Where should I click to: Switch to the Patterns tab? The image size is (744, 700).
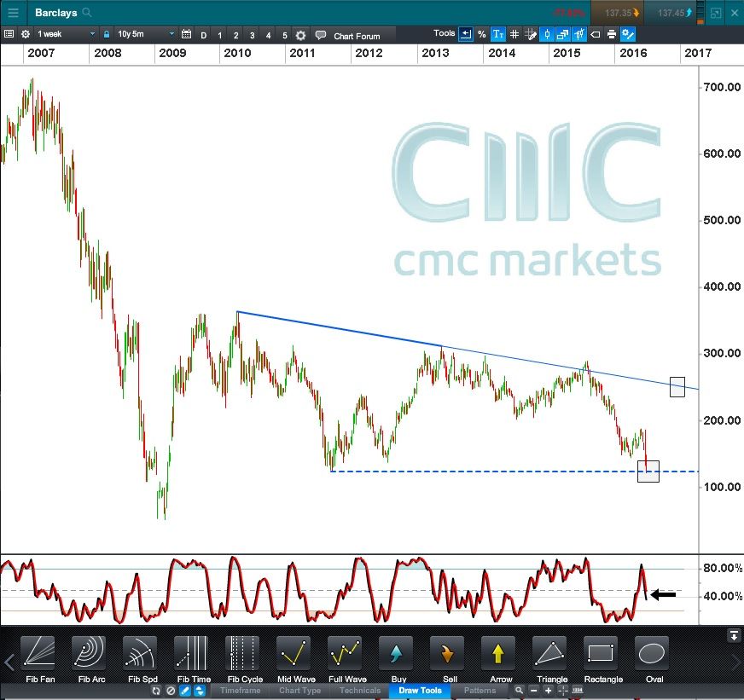pos(480,691)
